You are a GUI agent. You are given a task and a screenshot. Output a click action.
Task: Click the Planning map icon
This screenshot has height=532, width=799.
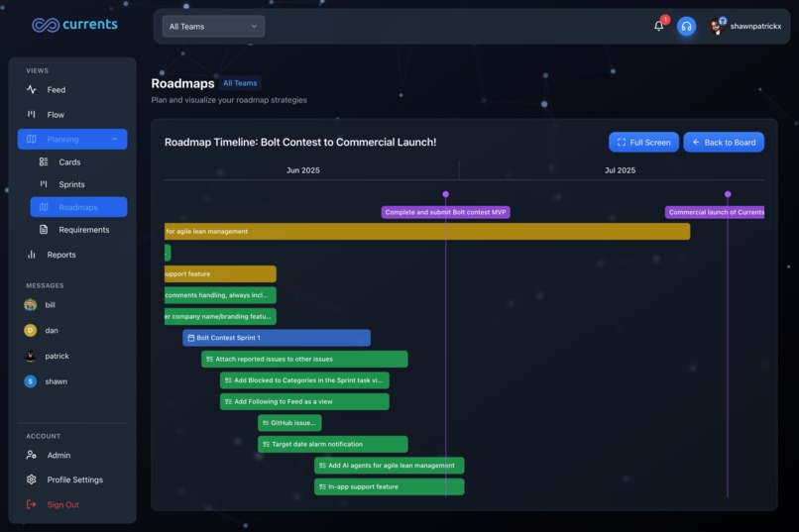click(x=32, y=139)
